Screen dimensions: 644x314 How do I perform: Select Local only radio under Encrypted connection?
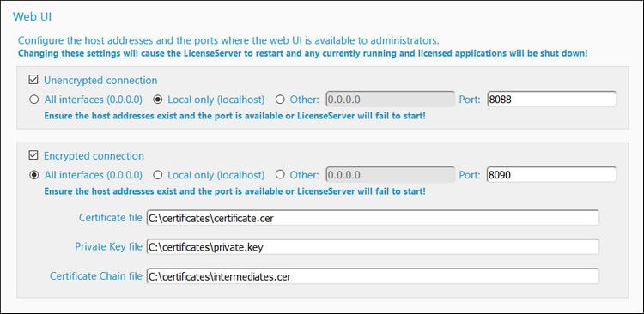[157, 175]
